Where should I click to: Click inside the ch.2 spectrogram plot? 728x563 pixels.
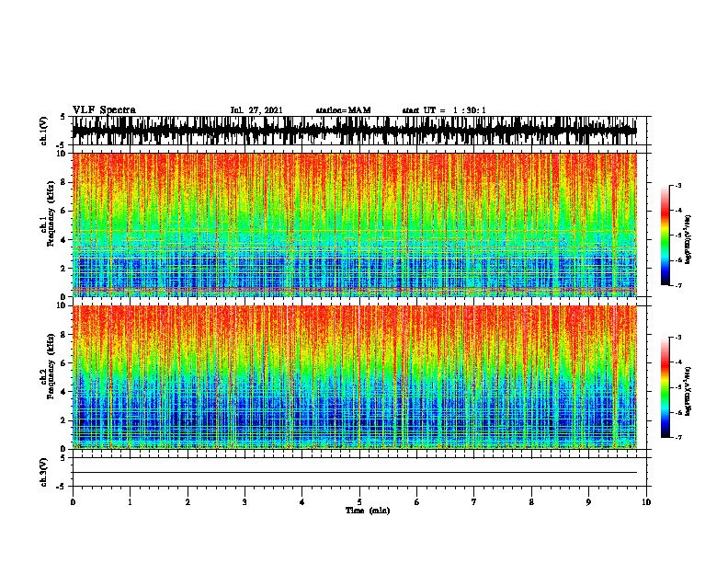tap(355, 377)
